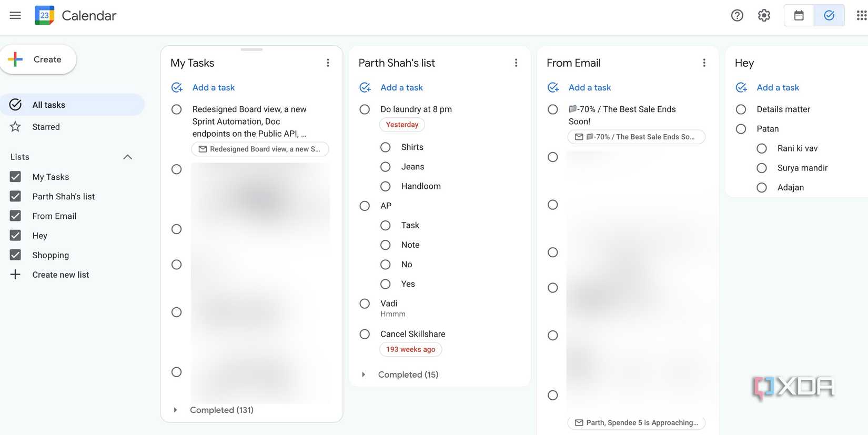Viewport: 868px width, 435px height.
Task: Click the All tasks checkmark icon
Action: point(15,105)
